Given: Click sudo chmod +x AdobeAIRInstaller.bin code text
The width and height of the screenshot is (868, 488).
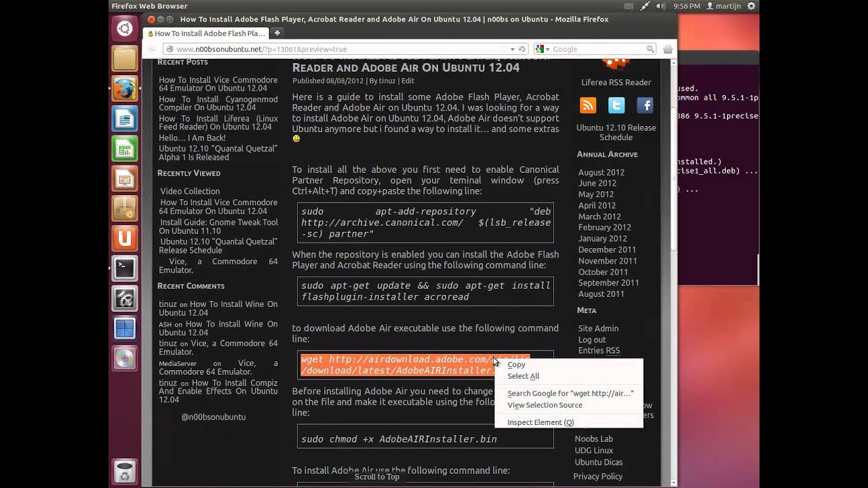Looking at the screenshot, I should 399,439.
